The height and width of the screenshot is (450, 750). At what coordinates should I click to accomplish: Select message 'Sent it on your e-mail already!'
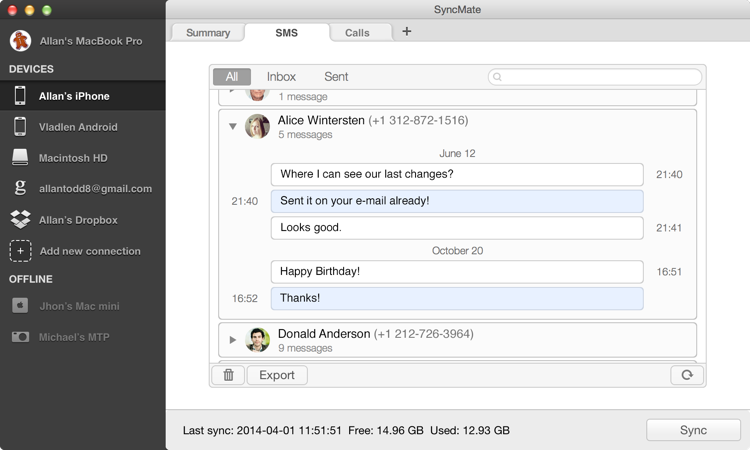click(457, 201)
